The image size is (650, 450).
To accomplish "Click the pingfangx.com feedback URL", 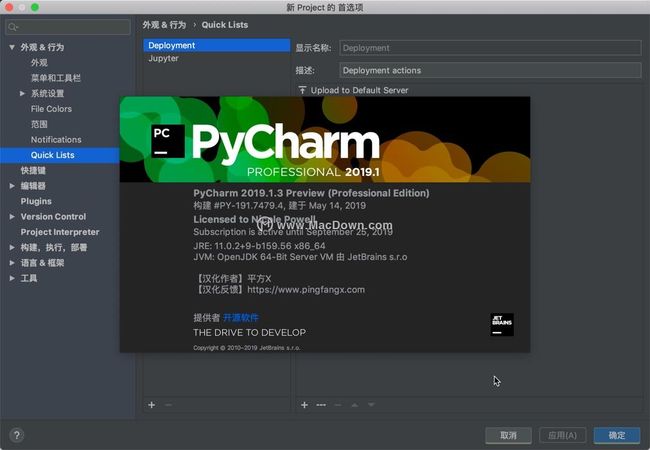I will tap(306, 290).
